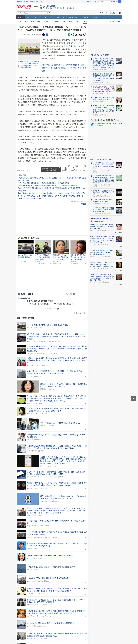The height and width of the screenshot is (644, 138).
Task: Play the クルド人排斥デモ差止 video thumbnail
Action: (x=26, y=247)
